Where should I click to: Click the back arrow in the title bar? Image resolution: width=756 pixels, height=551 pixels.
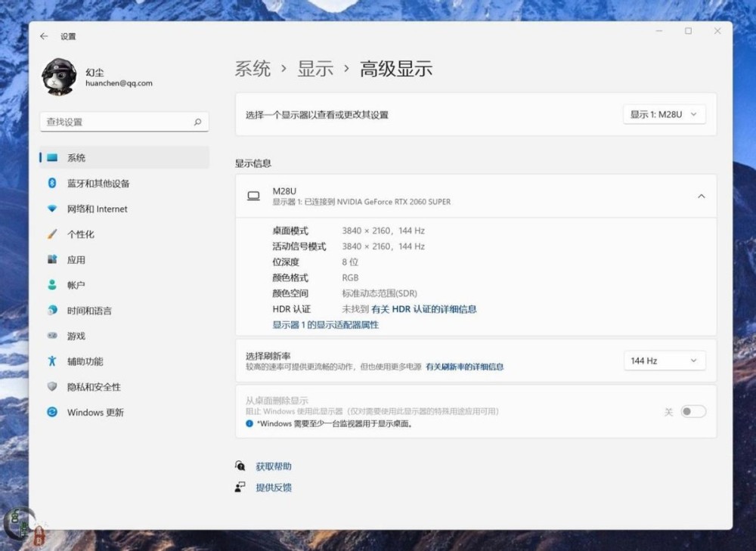(x=44, y=36)
